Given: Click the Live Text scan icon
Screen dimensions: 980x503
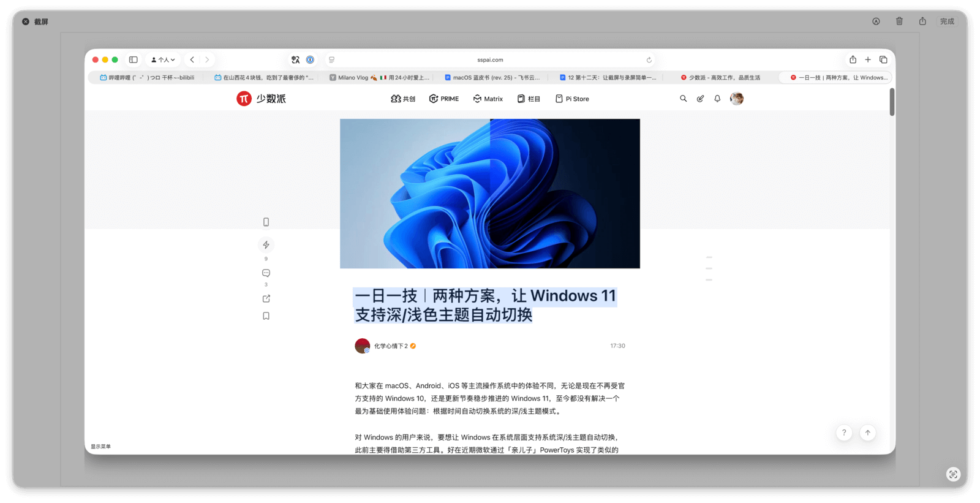Looking at the screenshot, I should (952, 474).
